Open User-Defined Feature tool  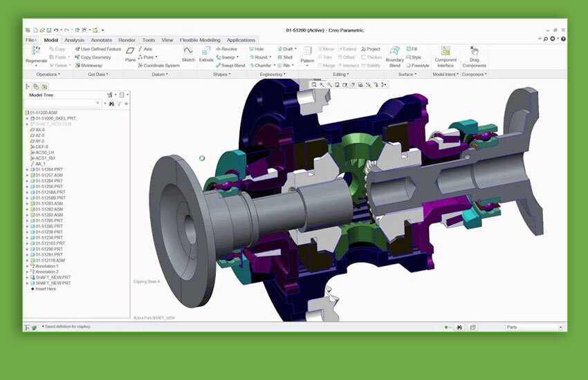pos(98,49)
